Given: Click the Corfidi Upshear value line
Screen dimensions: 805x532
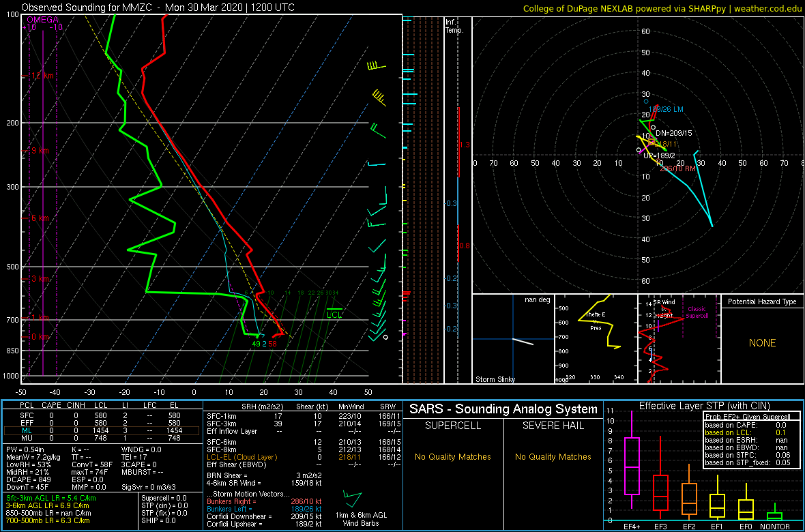Looking at the screenshot, I should [x=265, y=524].
